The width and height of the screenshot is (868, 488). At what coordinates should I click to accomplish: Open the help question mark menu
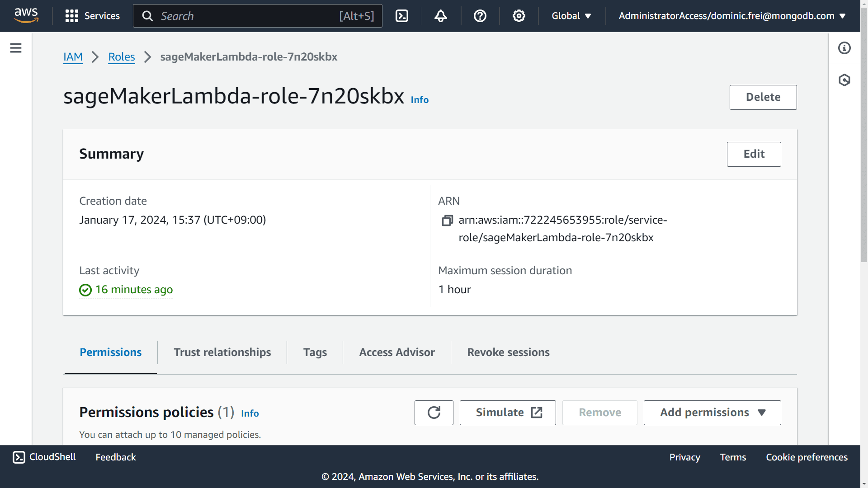click(x=480, y=16)
